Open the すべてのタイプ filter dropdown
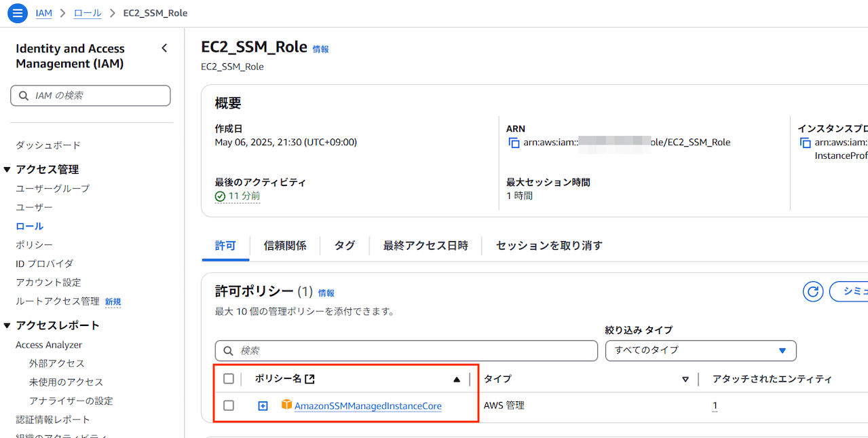 tap(700, 350)
